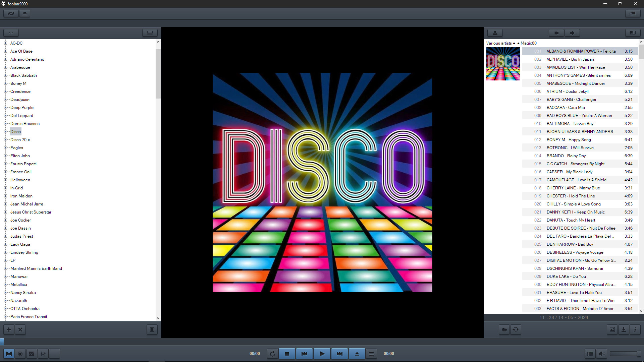644x362 pixels.
Task: Expand the Metallica tree node
Action: 5,285
